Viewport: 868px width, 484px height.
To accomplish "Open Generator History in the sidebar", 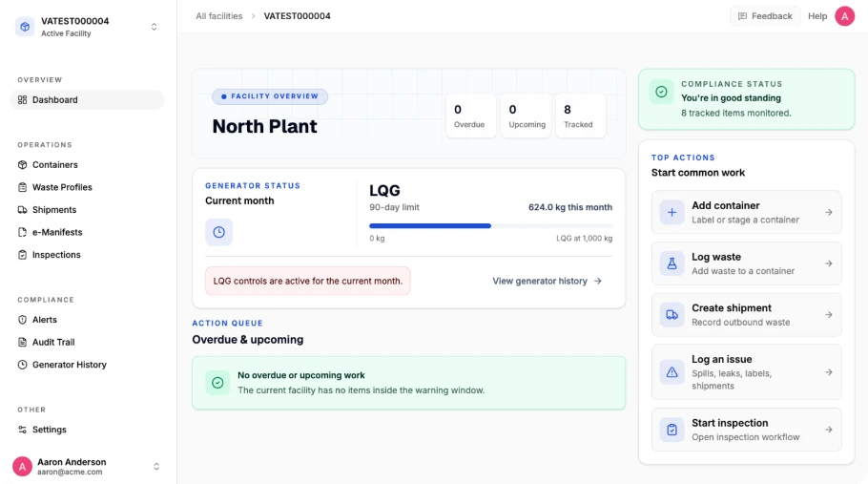I will 87,365.
